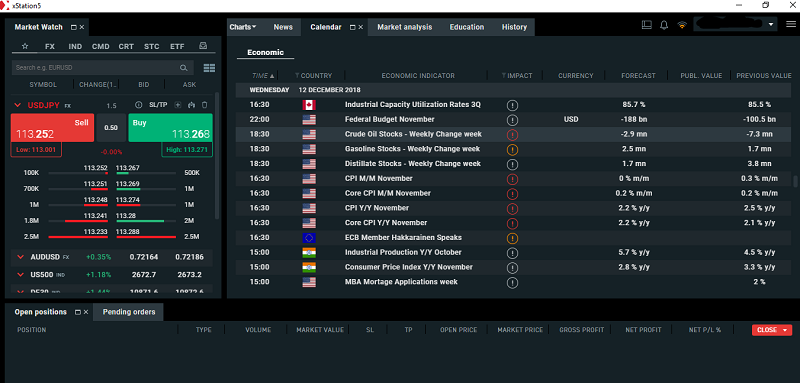Filter calendar by Country column
800x383 pixels.
tap(297, 75)
